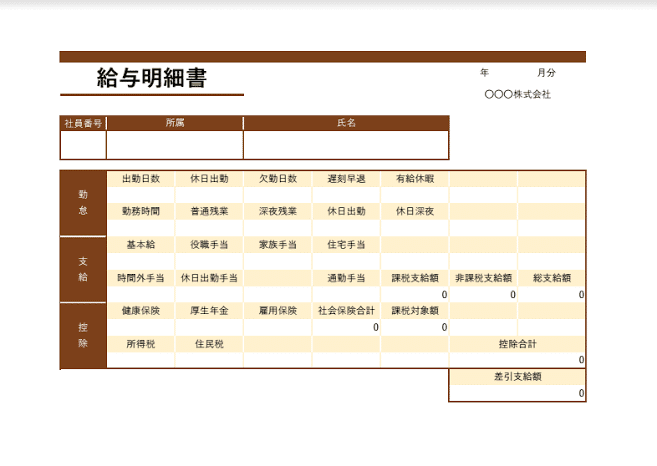Click the 給与明細書 title heading

click(x=152, y=78)
